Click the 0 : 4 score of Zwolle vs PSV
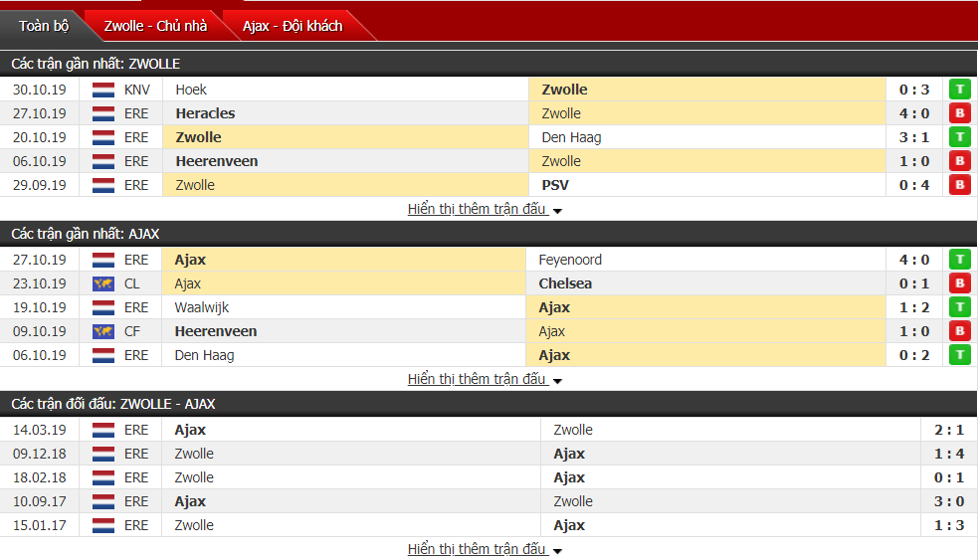This screenshot has width=978, height=560. [914, 185]
